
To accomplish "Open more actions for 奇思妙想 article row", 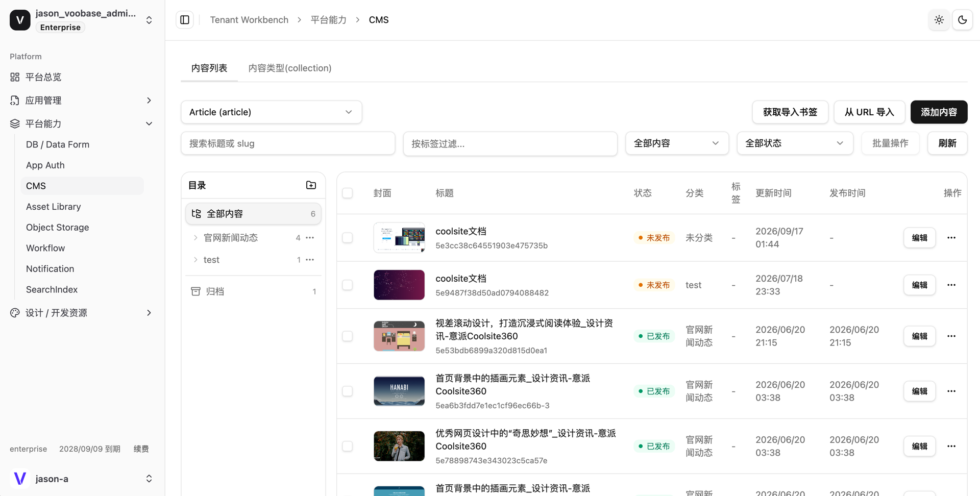I will [x=951, y=447].
